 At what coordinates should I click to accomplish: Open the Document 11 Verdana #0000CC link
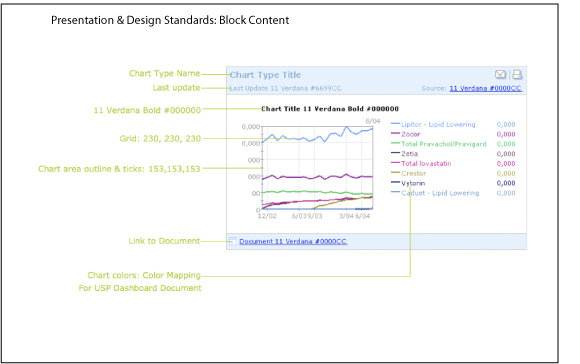pyautogui.click(x=293, y=242)
